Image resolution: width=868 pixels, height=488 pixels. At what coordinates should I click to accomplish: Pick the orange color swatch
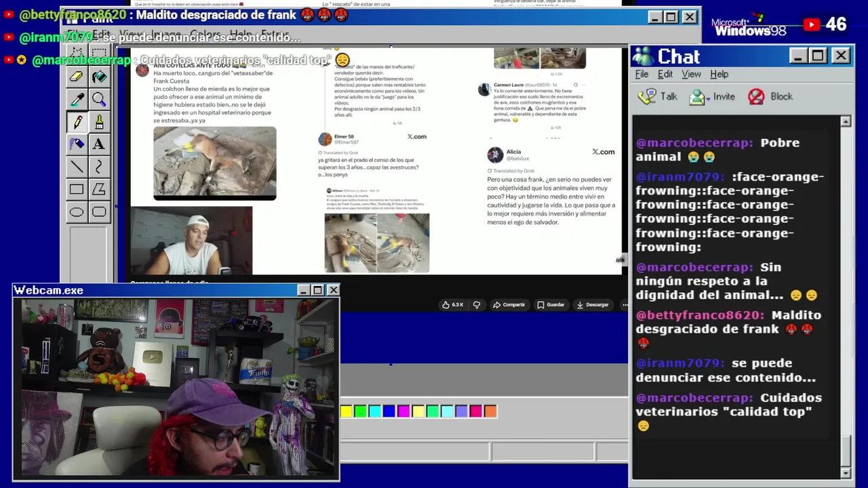(x=490, y=411)
